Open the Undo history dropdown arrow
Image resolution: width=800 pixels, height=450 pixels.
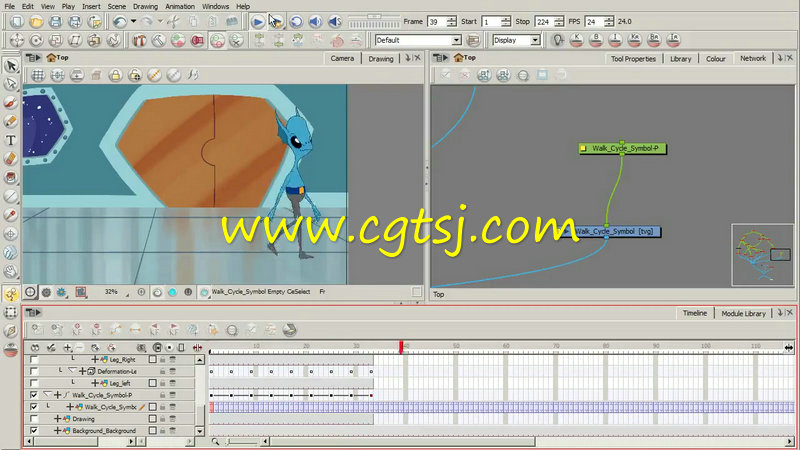coord(133,21)
